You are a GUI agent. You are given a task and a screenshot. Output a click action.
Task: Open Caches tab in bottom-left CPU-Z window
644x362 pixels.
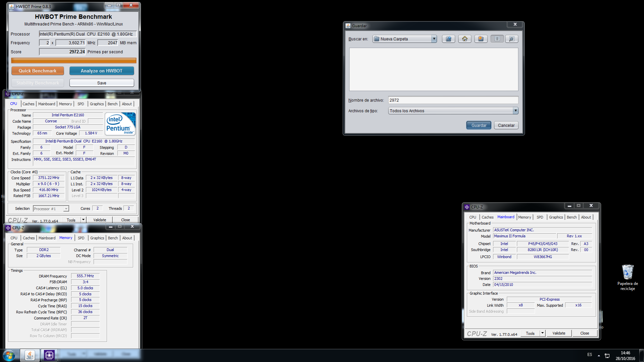click(29, 238)
